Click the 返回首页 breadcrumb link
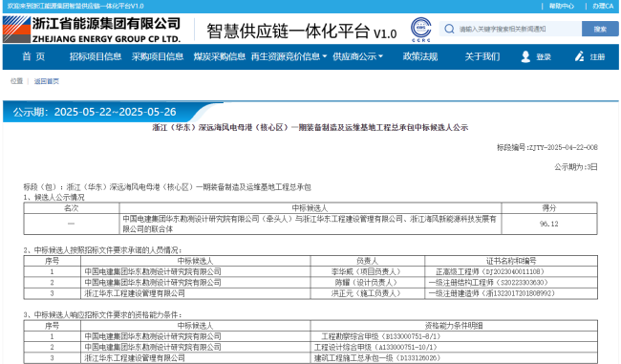Viewport: 621px width, 364px height. point(47,81)
